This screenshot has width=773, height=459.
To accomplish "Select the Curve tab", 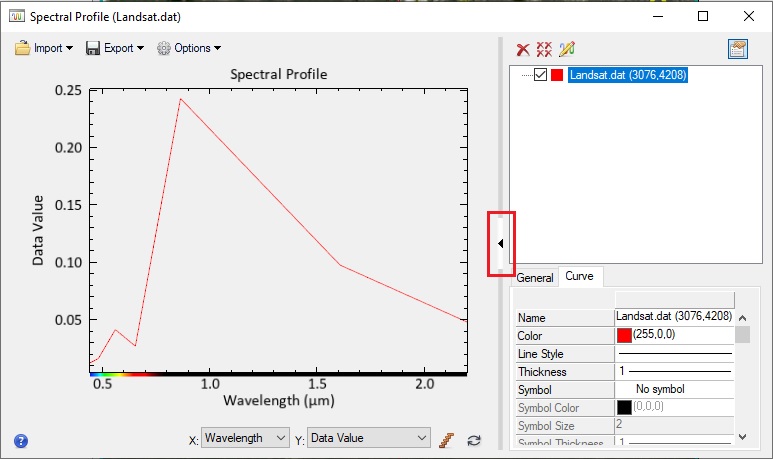I will 579,277.
